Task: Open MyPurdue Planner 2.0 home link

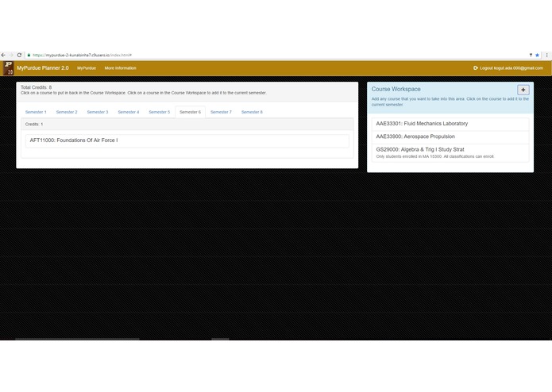Action: click(x=43, y=68)
